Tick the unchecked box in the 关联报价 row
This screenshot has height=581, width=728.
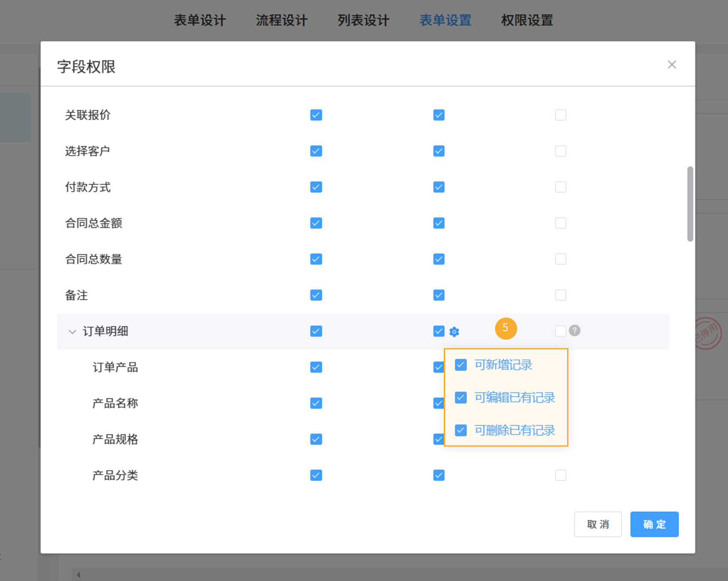coord(560,115)
